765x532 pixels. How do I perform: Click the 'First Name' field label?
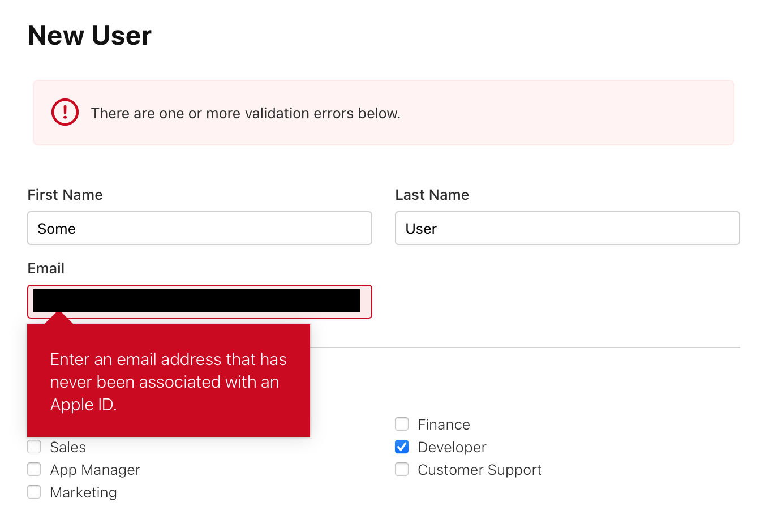coord(65,195)
